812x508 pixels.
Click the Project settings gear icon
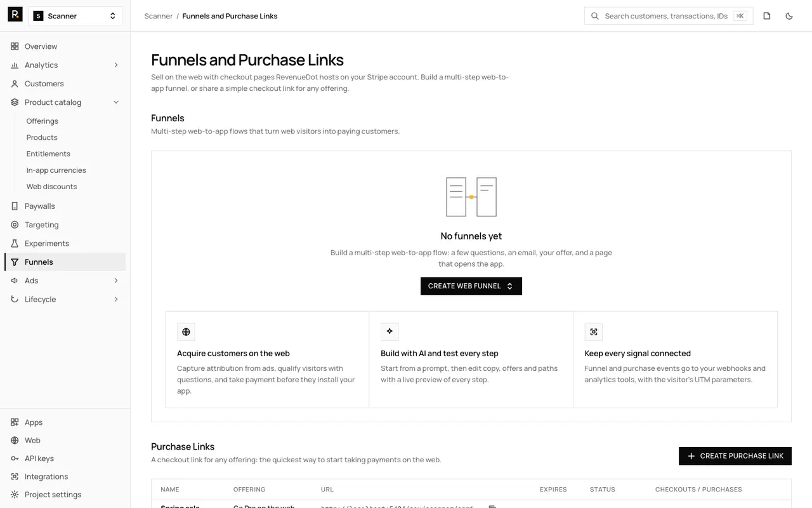tap(15, 495)
